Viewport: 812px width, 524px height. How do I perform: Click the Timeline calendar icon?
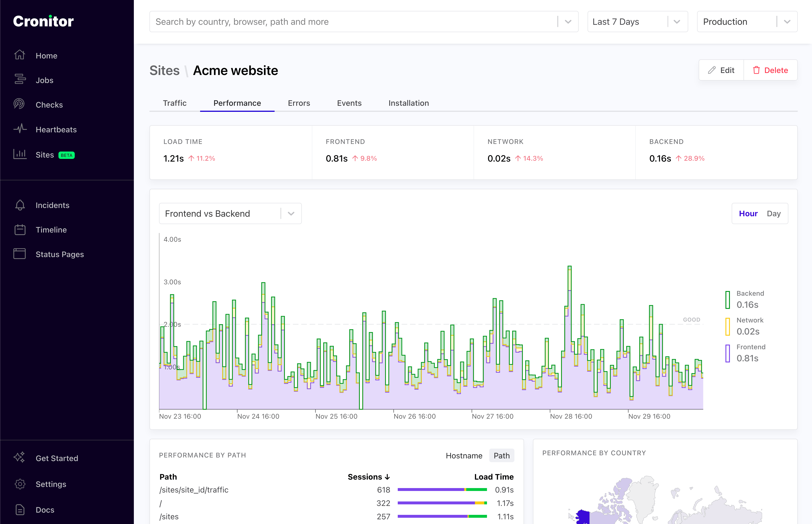[20, 229]
